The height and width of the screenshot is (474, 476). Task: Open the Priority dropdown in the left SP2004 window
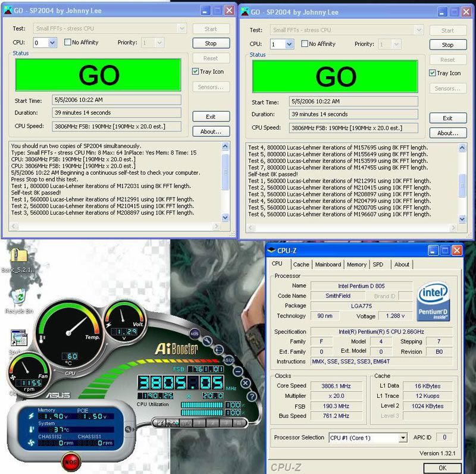(159, 43)
